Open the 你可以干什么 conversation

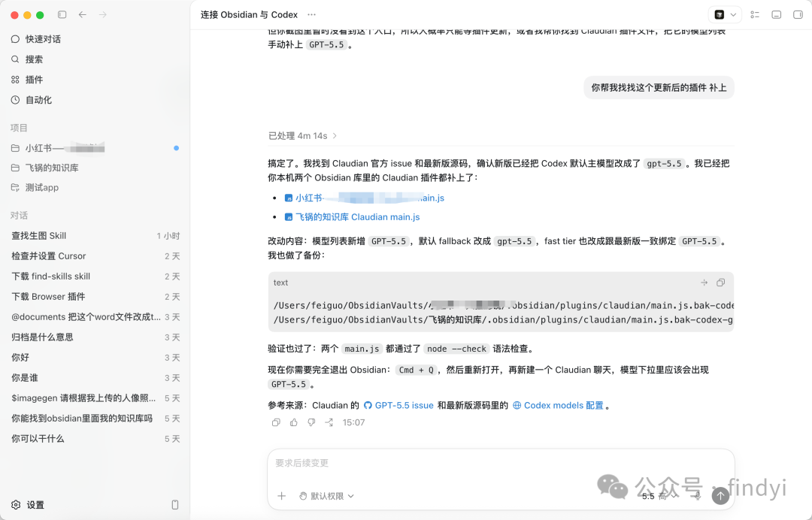[95, 439]
